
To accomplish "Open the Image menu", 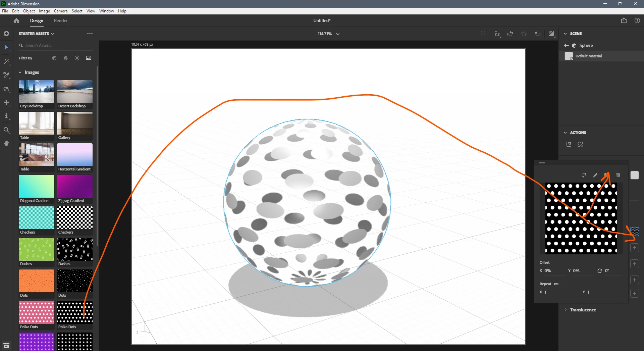I will [x=44, y=11].
